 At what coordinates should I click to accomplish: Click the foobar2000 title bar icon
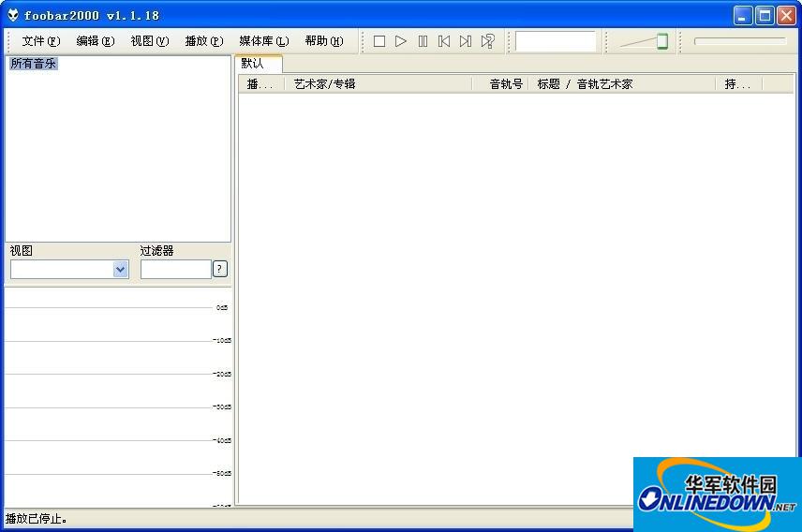click(x=13, y=15)
